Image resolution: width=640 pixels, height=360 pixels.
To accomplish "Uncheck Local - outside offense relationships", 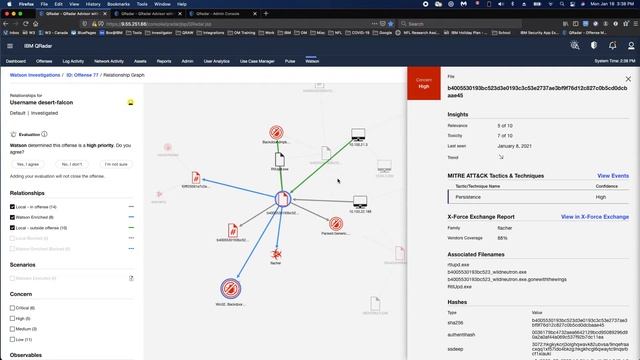I will (12, 228).
